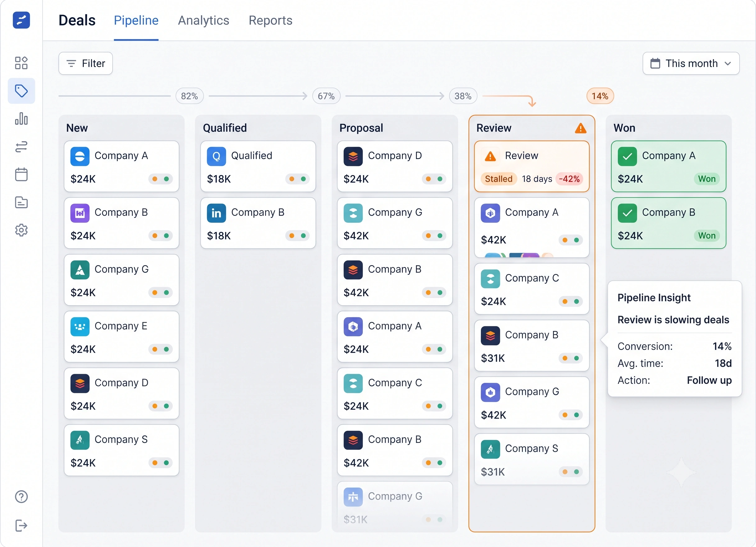Open the dashboard grid icon in sidebar

click(x=21, y=63)
